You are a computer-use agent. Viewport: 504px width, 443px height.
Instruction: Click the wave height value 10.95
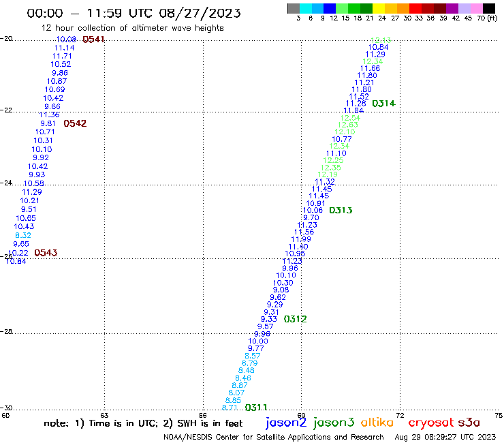[x=295, y=254]
